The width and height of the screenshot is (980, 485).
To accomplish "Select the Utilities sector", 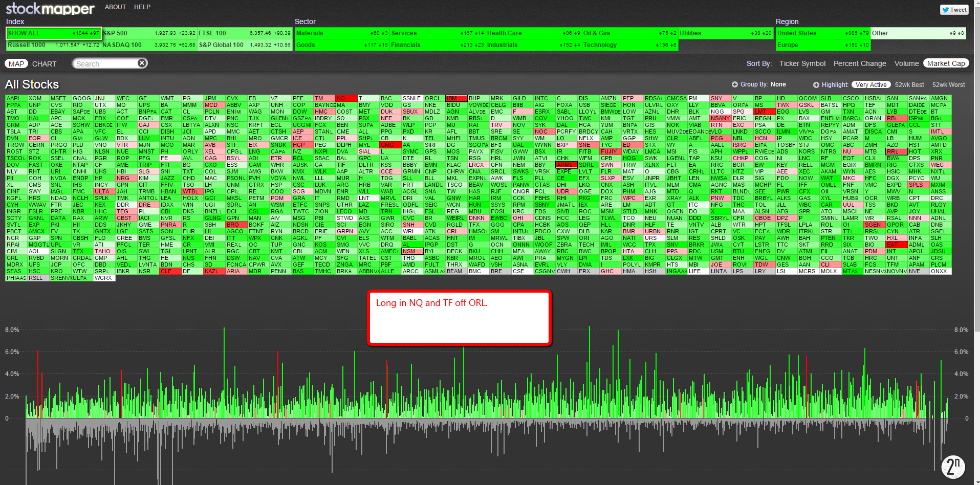I will coord(726,33).
